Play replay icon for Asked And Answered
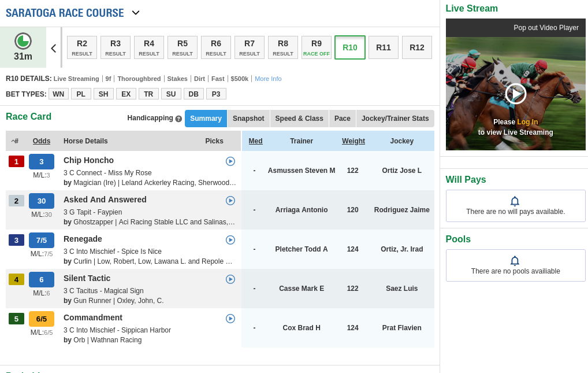Image resolution: width=588 pixels, height=373 pixels. 230,201
